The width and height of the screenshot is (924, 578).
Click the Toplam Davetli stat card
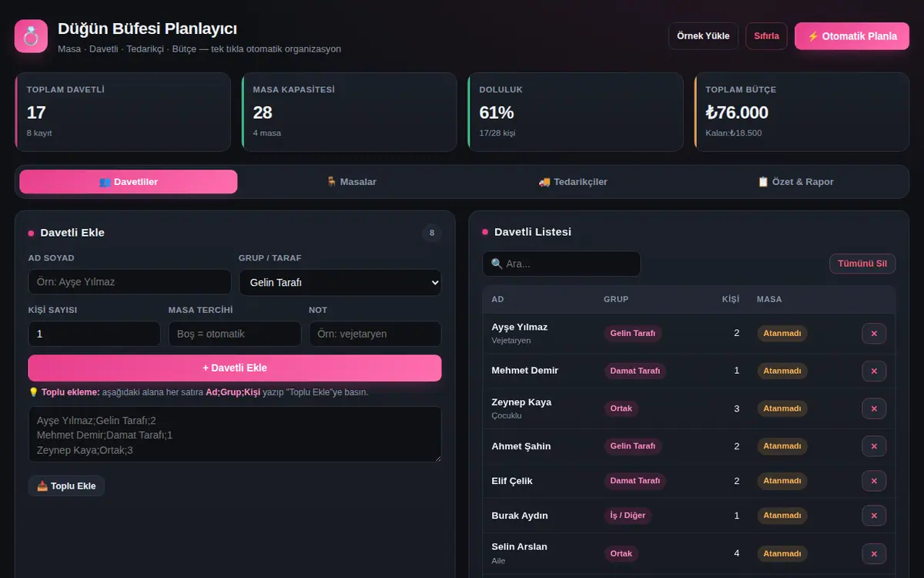click(122, 112)
